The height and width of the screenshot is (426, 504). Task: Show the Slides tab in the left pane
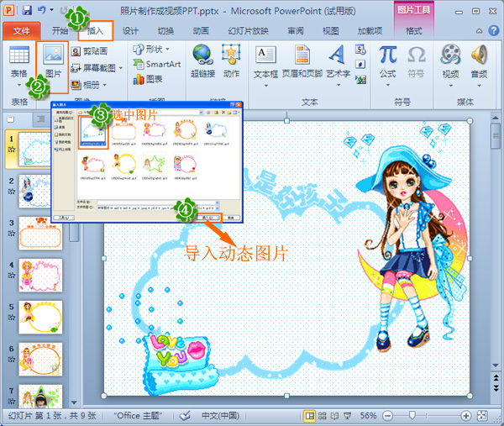click(x=11, y=119)
